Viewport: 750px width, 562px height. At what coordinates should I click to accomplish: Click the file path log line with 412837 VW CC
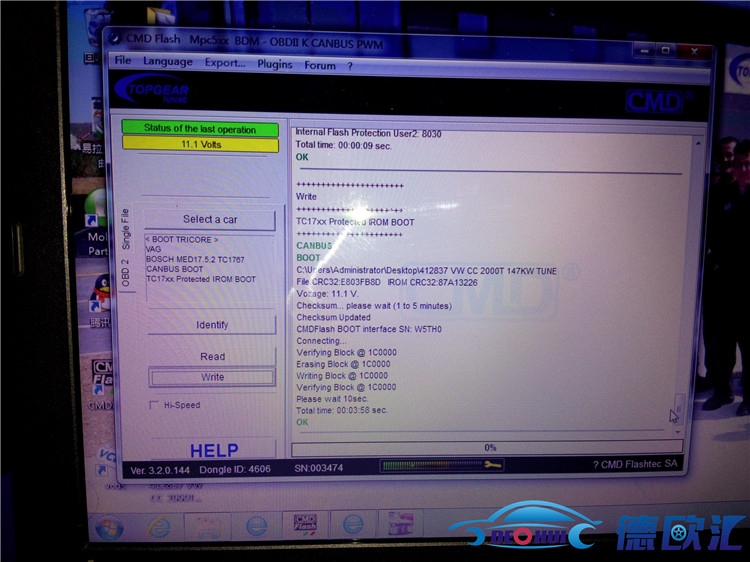pyautogui.click(x=426, y=271)
